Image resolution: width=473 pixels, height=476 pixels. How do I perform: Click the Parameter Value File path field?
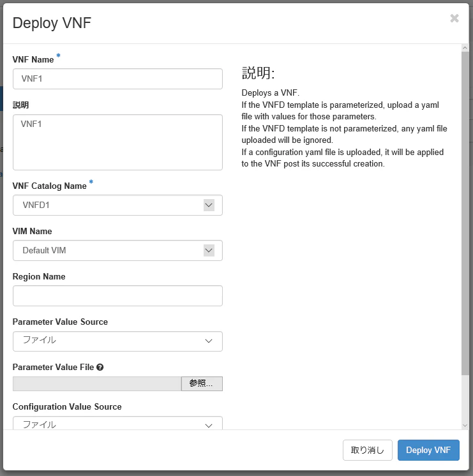97,383
